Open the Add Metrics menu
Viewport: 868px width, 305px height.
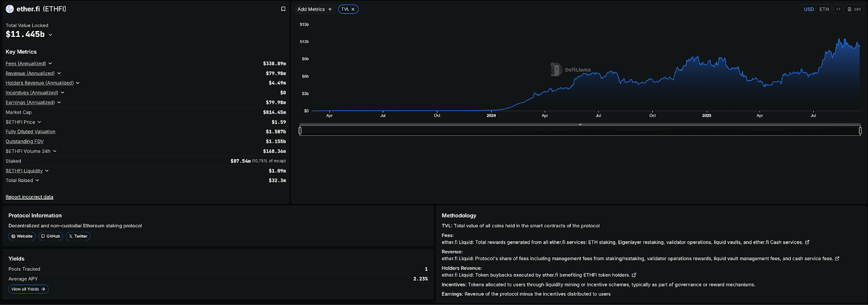pos(314,9)
